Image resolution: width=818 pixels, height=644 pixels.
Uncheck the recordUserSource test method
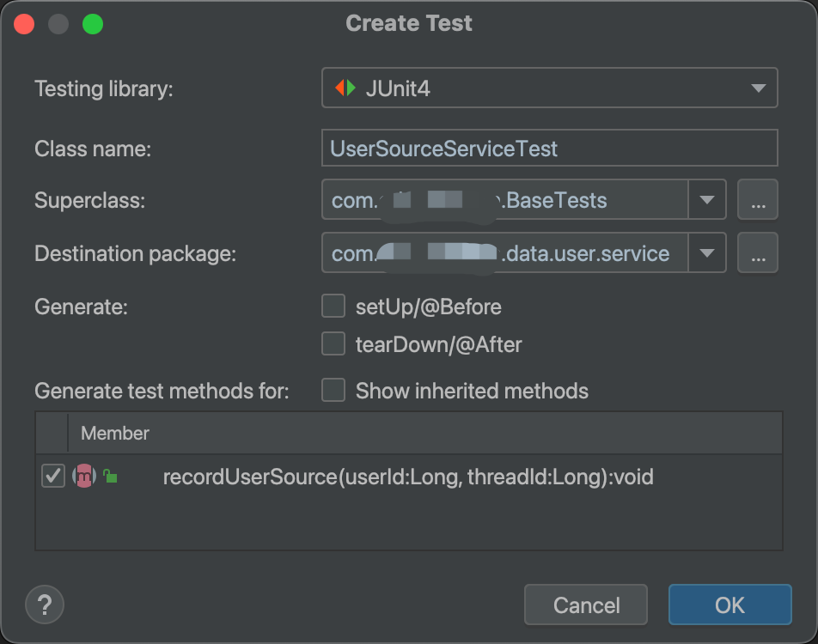pyautogui.click(x=52, y=477)
